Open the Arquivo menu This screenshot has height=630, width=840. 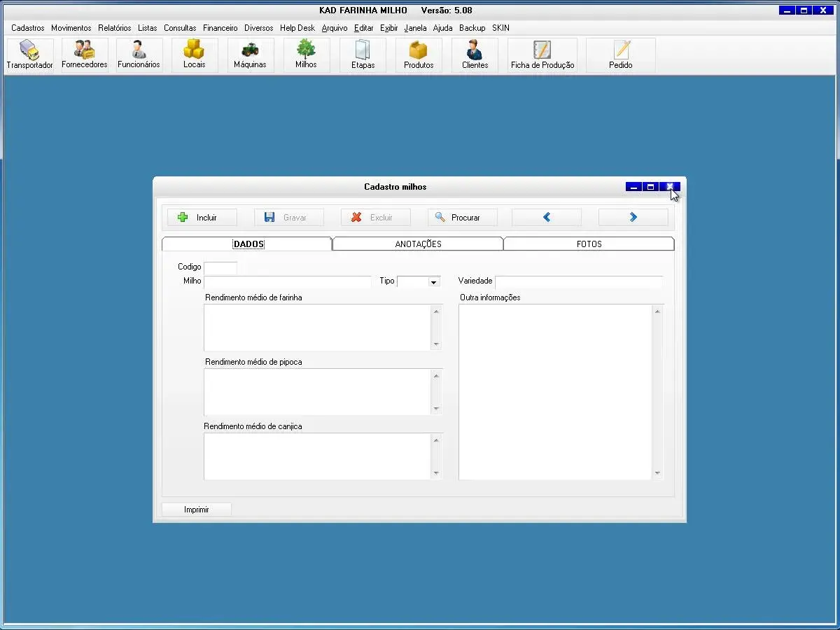335,28
